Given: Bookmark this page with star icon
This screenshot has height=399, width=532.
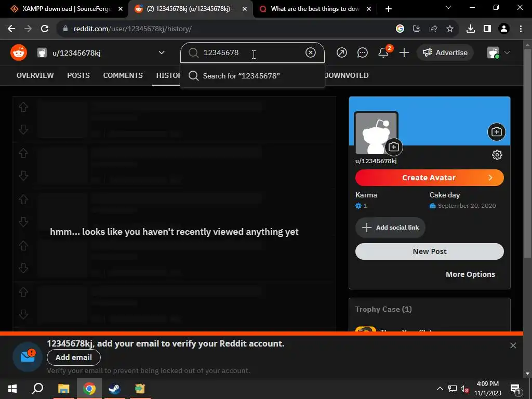Looking at the screenshot, I should pos(450,29).
